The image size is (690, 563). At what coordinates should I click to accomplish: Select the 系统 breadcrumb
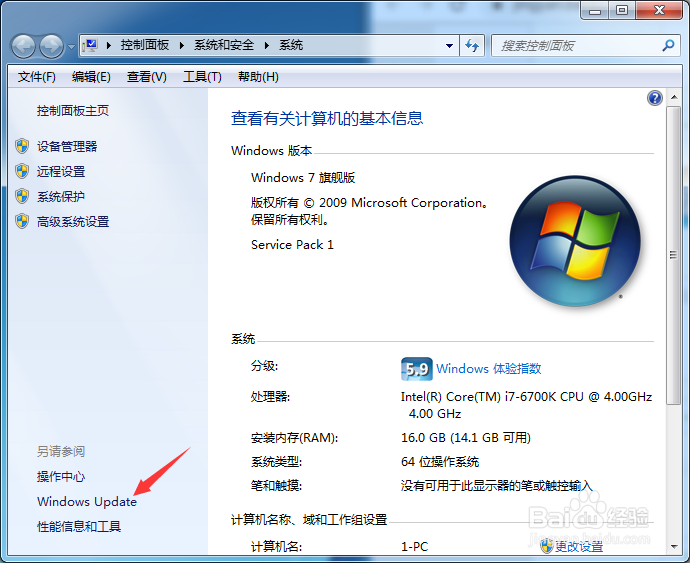coord(291,45)
